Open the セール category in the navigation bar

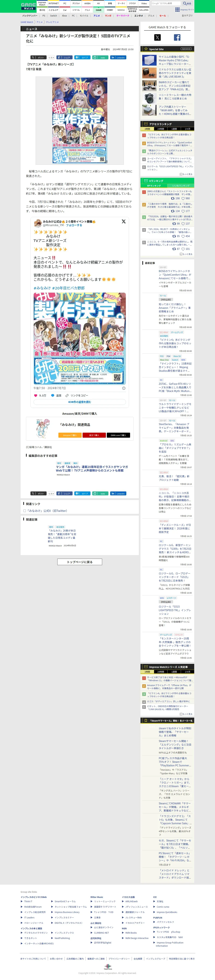163,16
